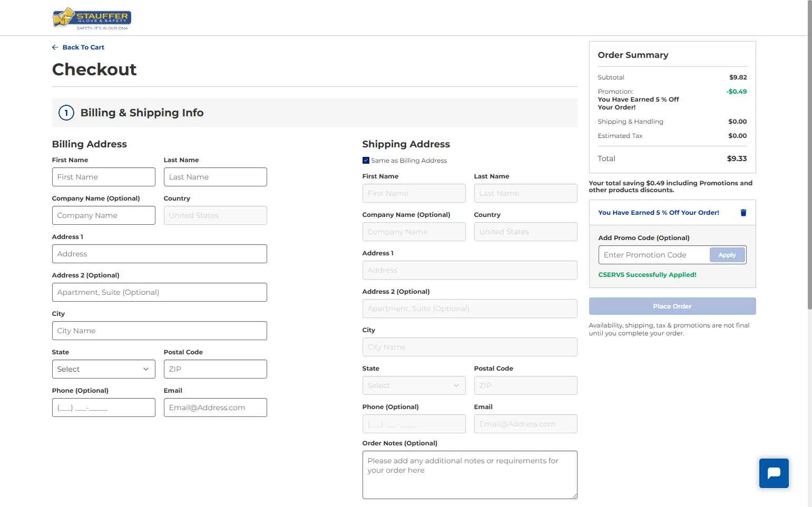The width and height of the screenshot is (812, 507).
Task: Click the billing Last Name field
Action: point(216,177)
